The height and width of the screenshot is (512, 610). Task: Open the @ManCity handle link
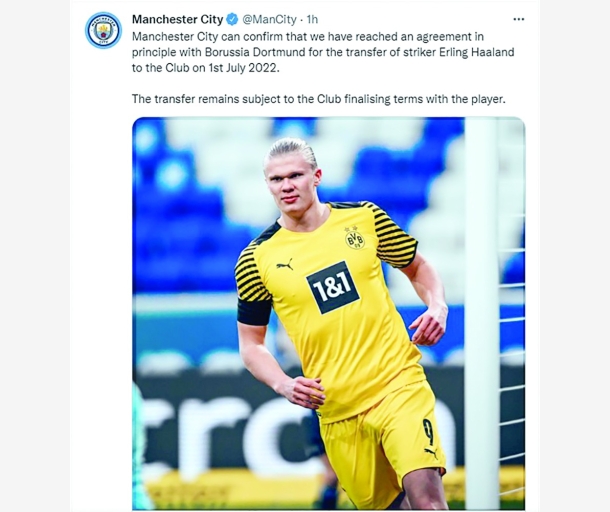click(269, 19)
